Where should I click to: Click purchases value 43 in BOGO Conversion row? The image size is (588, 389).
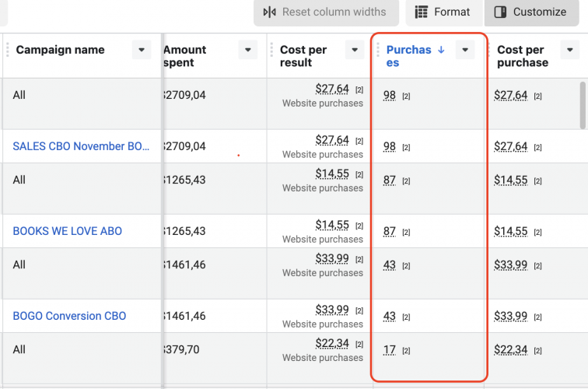click(x=390, y=316)
